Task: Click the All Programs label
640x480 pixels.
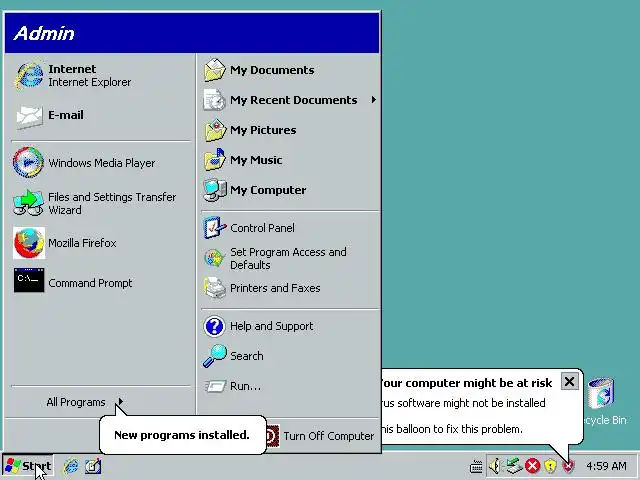Action: 76,402
